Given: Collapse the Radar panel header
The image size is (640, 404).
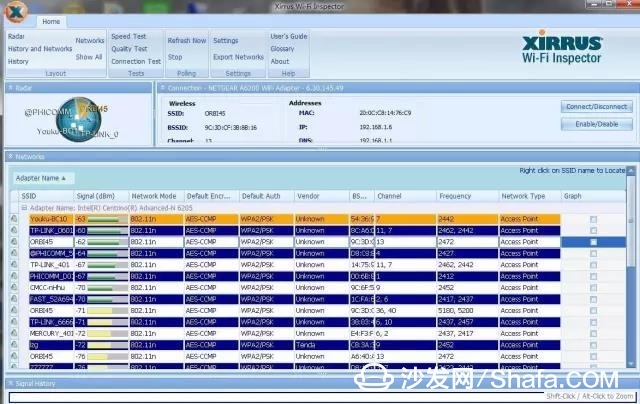Looking at the screenshot, I should 11,87.
